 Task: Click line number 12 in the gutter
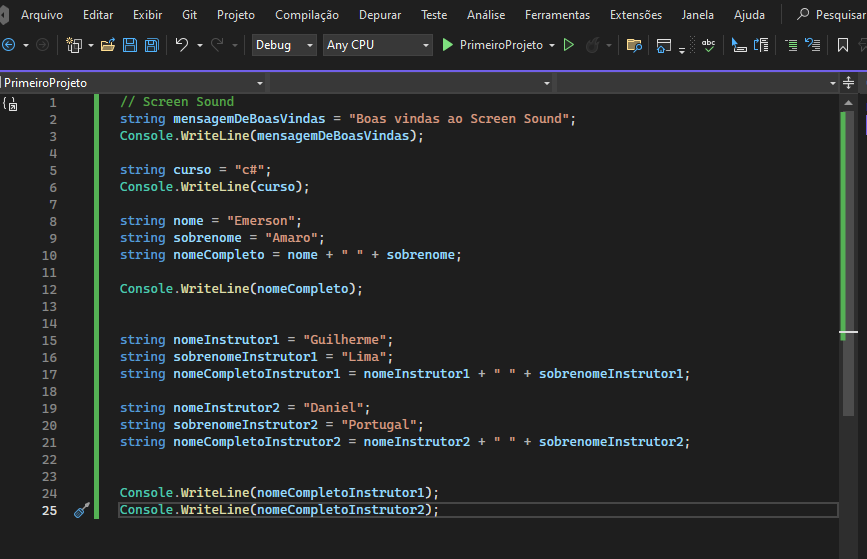[49, 290]
